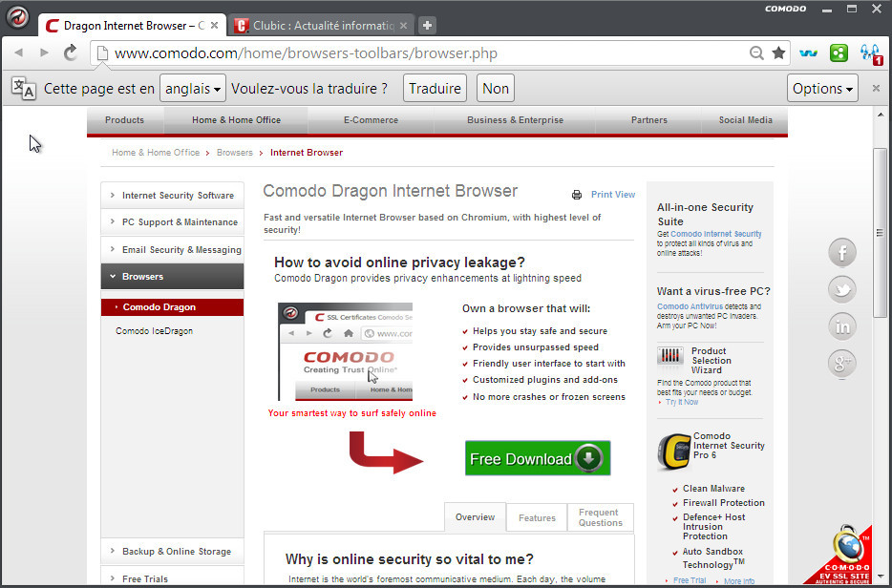Image resolution: width=892 pixels, height=588 pixels.
Task: Click the Comodo Dragon browser screenshot thumbnail
Action: 346,351
